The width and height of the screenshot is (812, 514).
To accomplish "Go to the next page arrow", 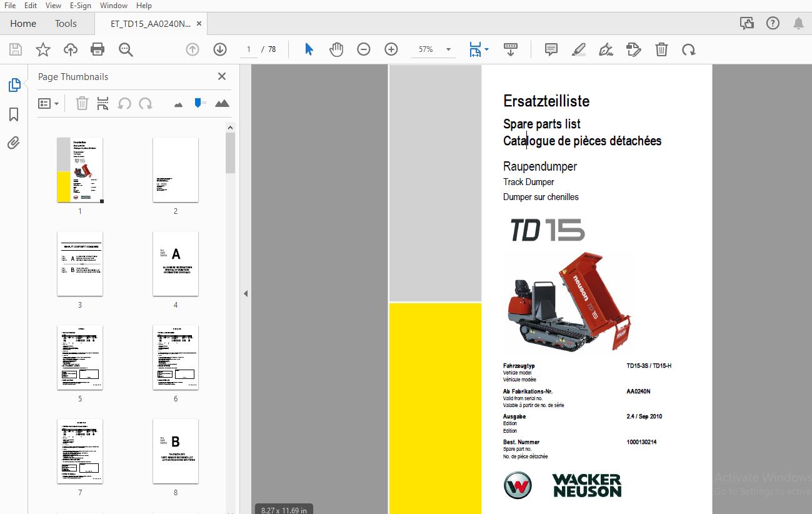I will 219,49.
